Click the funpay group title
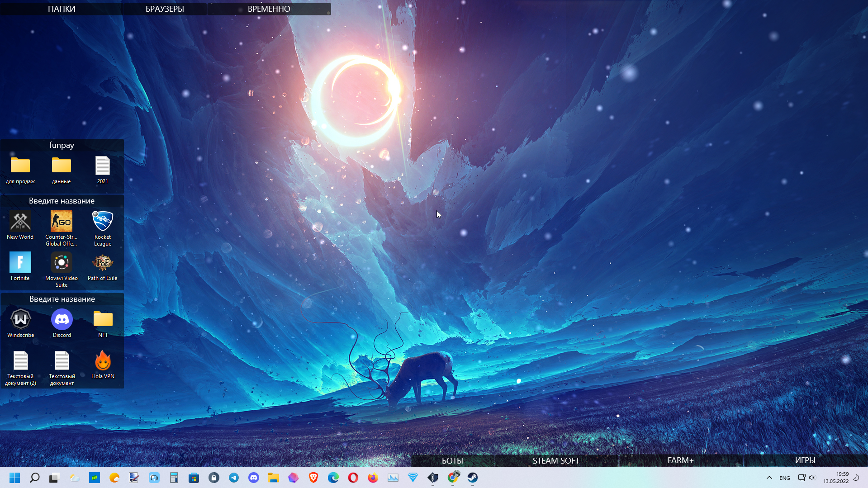Screen dimensions: 868x488 [x=62, y=145]
